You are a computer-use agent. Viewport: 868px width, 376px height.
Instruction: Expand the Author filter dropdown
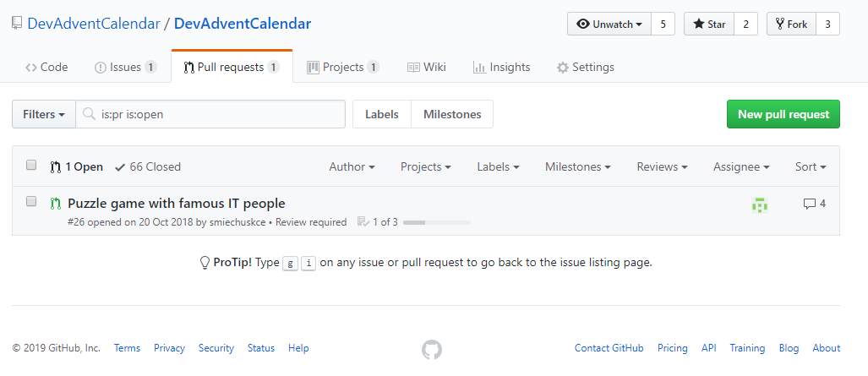pyautogui.click(x=352, y=166)
